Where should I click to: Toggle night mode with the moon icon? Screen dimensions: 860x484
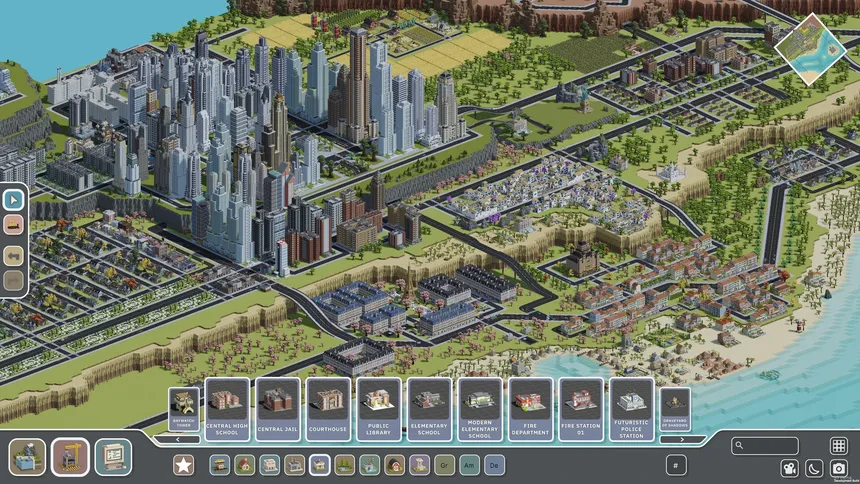pos(814,468)
